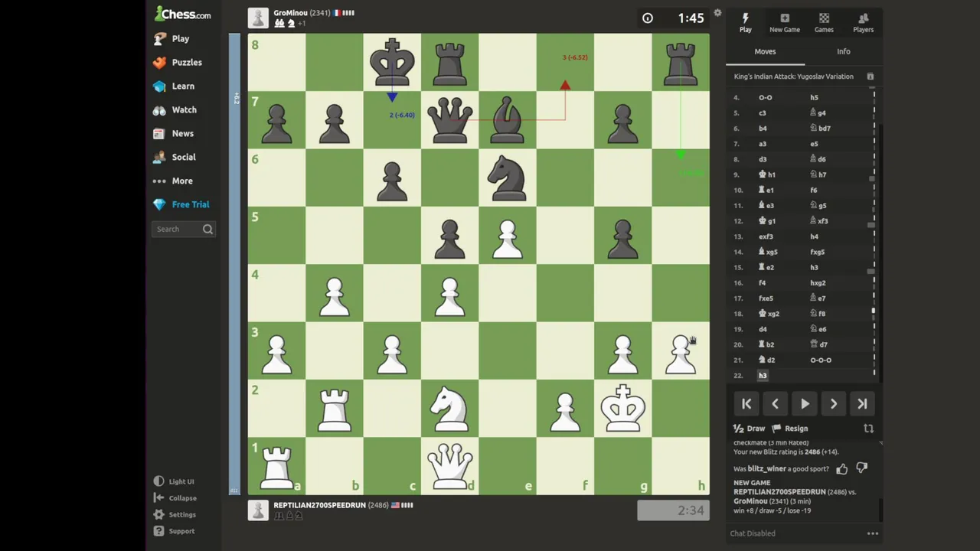Select the black bishop on e7
Viewport: 980px width, 551px height.
507,119
